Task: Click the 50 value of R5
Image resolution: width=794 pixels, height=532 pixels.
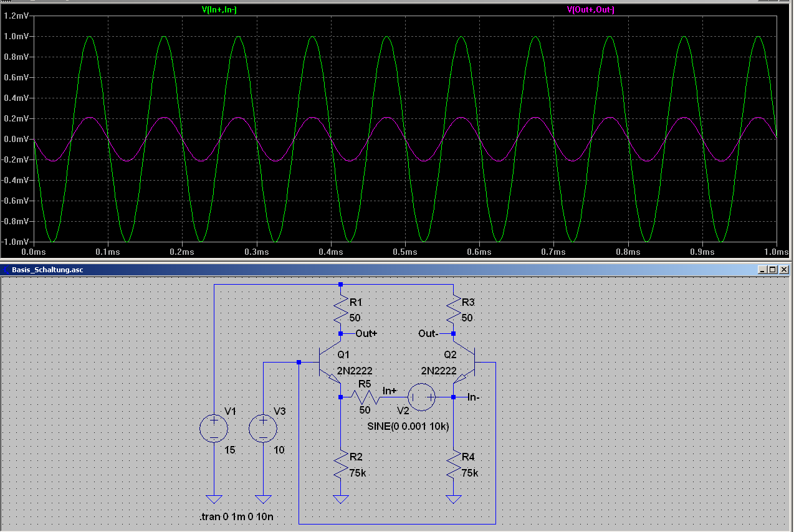Action: 365,410
